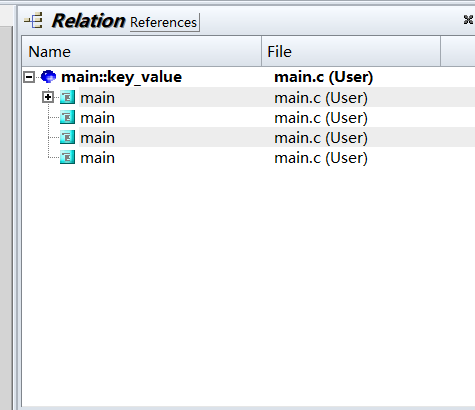
Task: Sort by the File column header
Action: tap(351, 52)
